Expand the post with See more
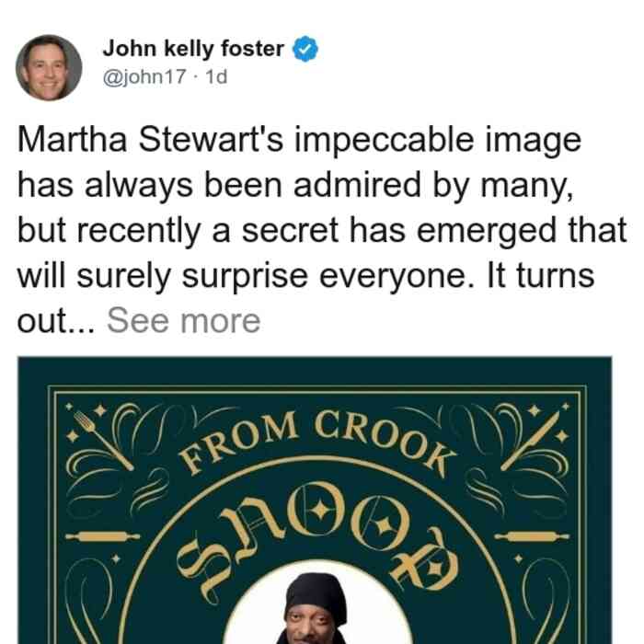The height and width of the screenshot is (644, 644). click(x=184, y=320)
